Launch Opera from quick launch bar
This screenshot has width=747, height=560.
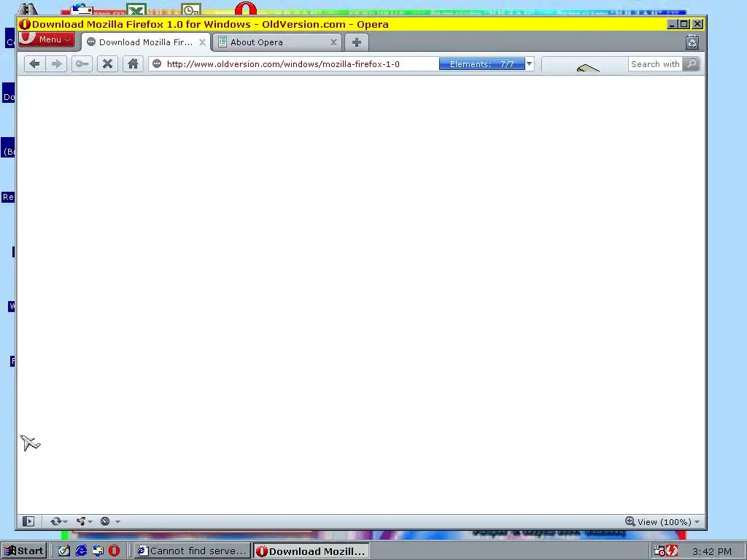(115, 551)
